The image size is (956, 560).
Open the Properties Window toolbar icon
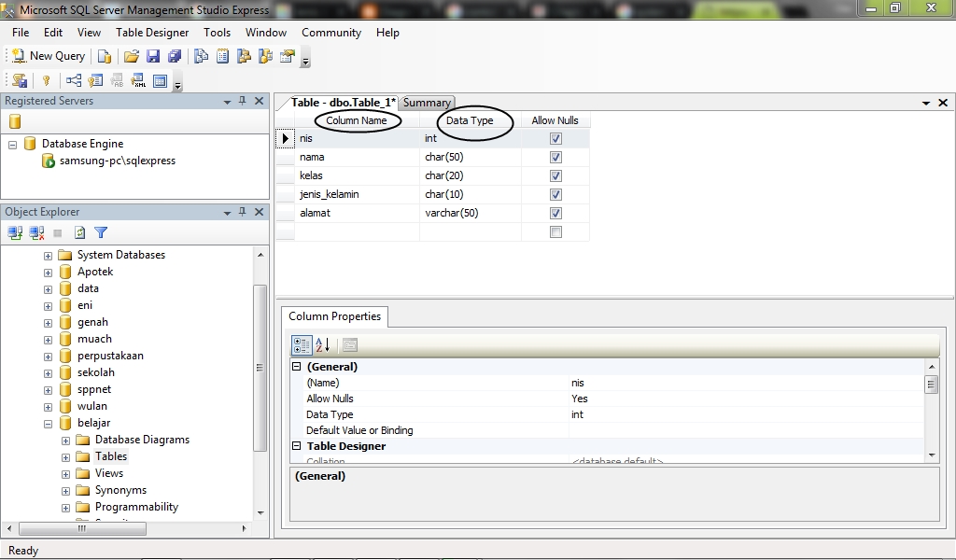pyautogui.click(x=288, y=57)
